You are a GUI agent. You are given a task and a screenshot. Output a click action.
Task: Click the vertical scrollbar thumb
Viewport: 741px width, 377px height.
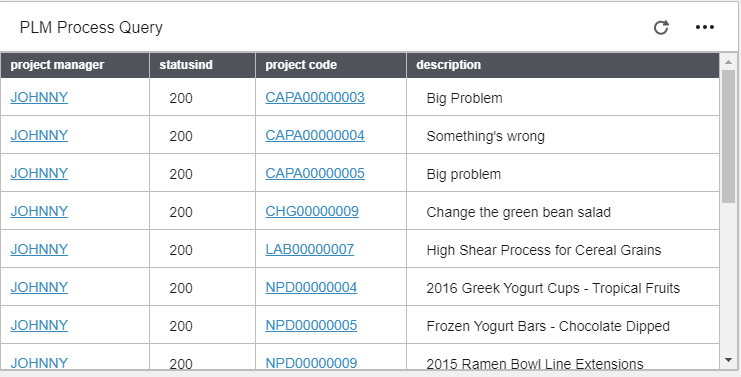[x=728, y=137]
